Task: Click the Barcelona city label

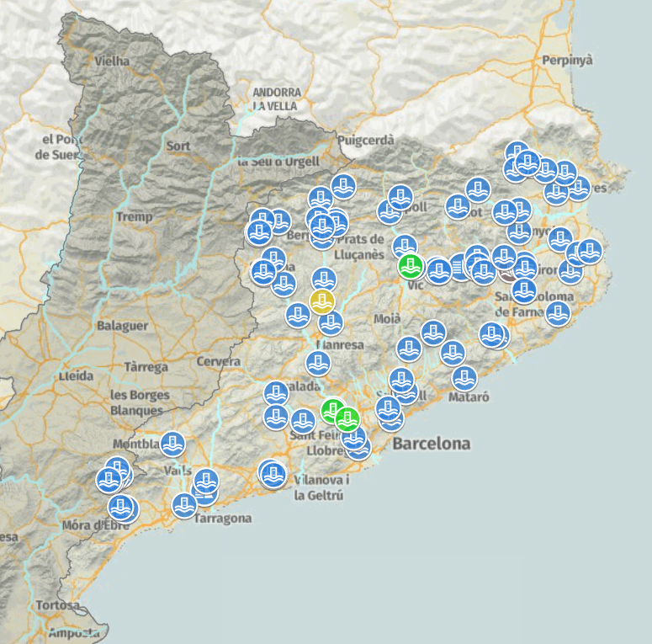Action: [x=432, y=444]
